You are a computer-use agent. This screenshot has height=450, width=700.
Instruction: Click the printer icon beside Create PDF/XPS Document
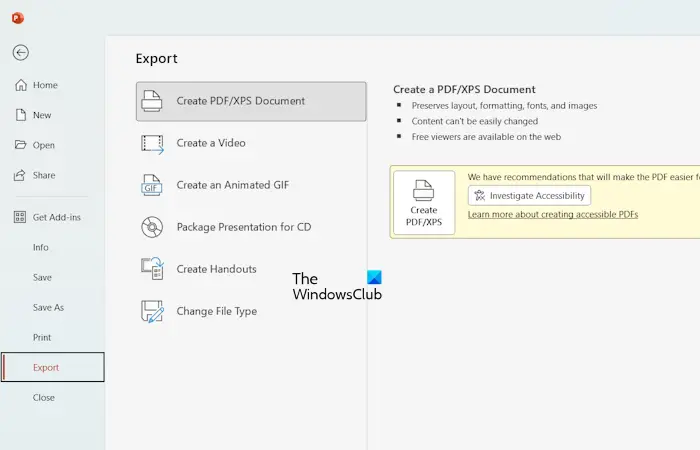(152, 101)
